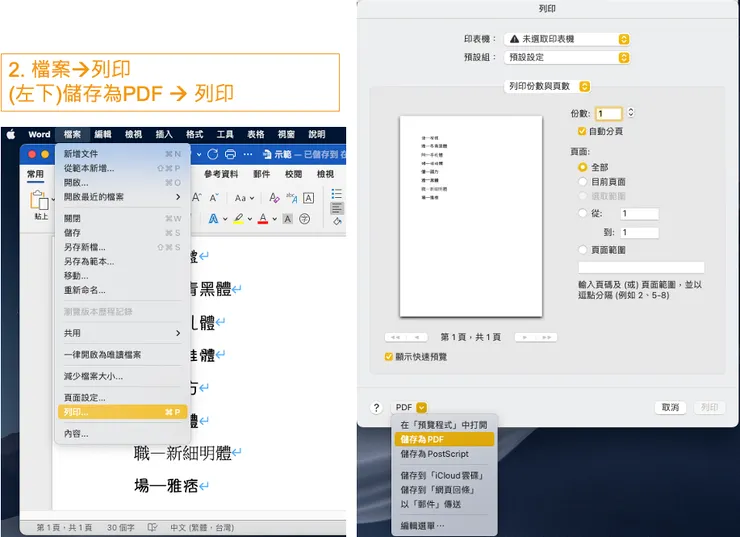
Task: Open the change case Aa dropdown
Action: pyautogui.click(x=244, y=198)
